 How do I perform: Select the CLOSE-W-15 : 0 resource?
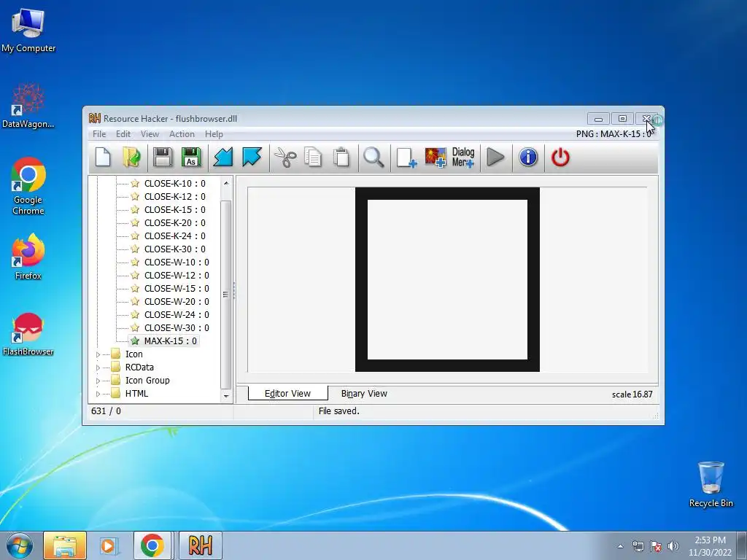pos(177,289)
